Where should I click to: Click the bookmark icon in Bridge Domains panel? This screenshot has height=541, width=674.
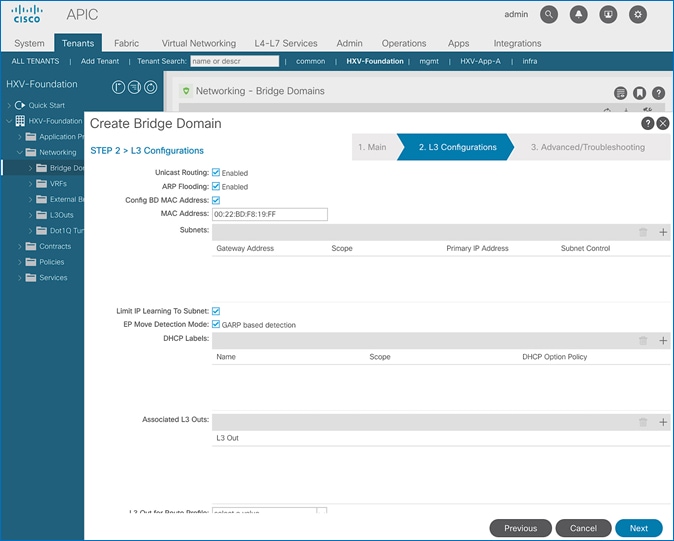pyautogui.click(x=639, y=93)
